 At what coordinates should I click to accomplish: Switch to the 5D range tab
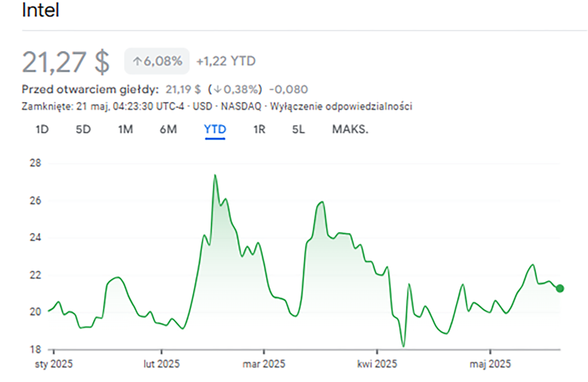tap(83, 129)
